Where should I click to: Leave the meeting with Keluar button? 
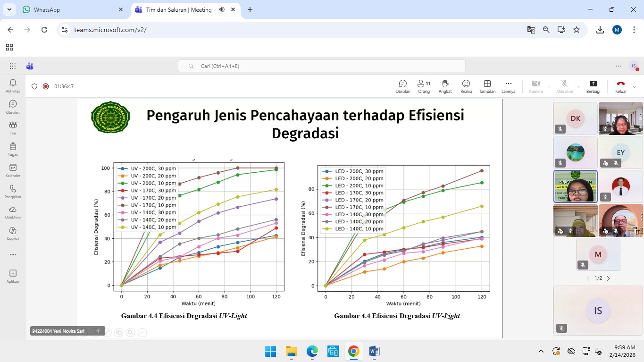(620, 86)
